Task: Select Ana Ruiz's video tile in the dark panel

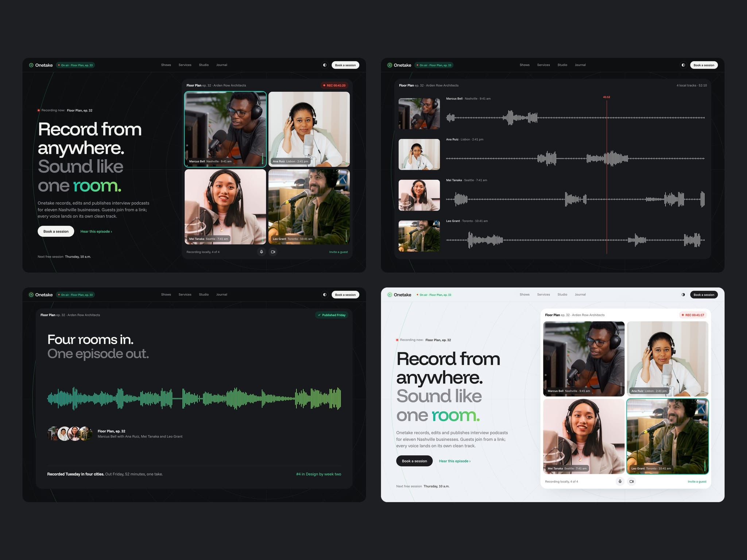Action: point(309,129)
